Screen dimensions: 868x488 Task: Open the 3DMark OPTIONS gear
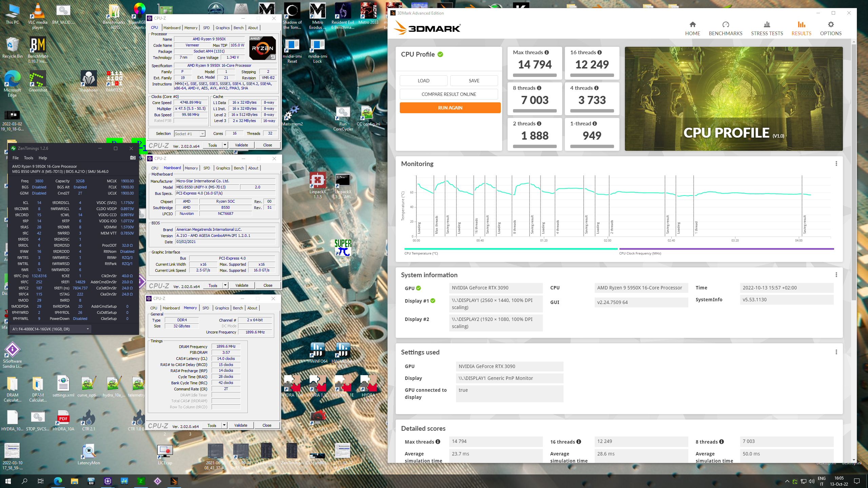pyautogui.click(x=830, y=28)
